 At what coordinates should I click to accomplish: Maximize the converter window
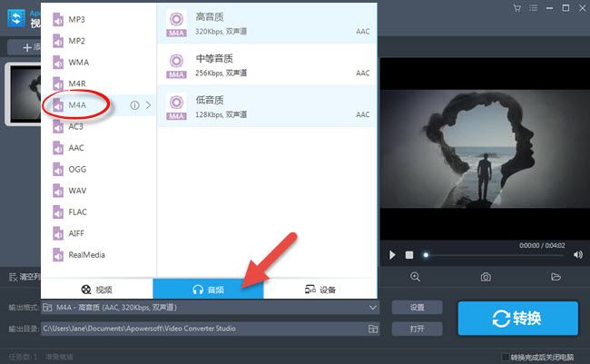(565, 8)
